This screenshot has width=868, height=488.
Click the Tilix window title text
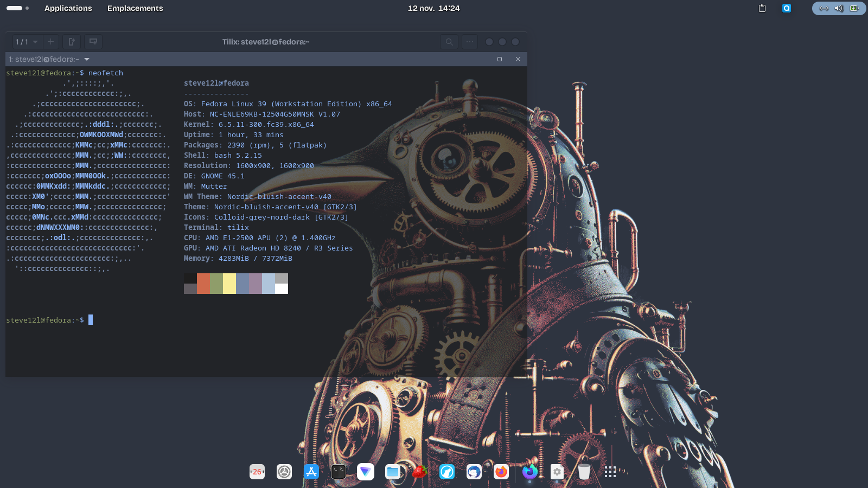coord(266,42)
